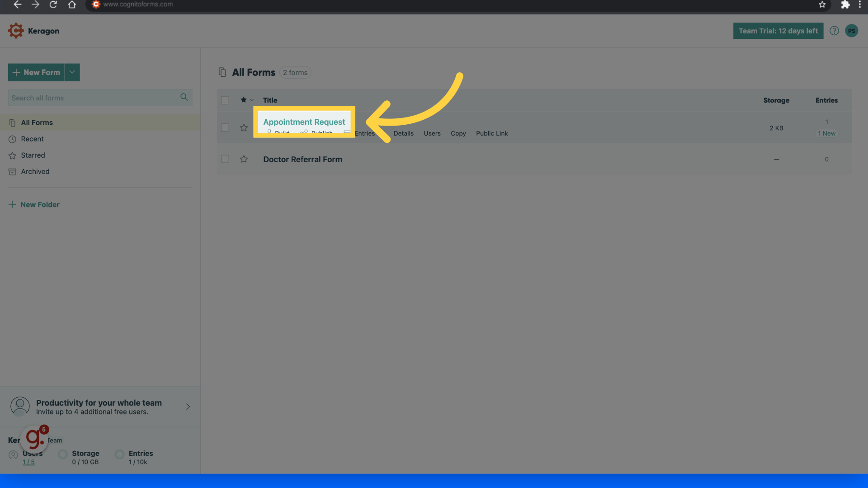Open the New Form dropdown arrow
The image size is (868, 488).
click(x=72, y=72)
